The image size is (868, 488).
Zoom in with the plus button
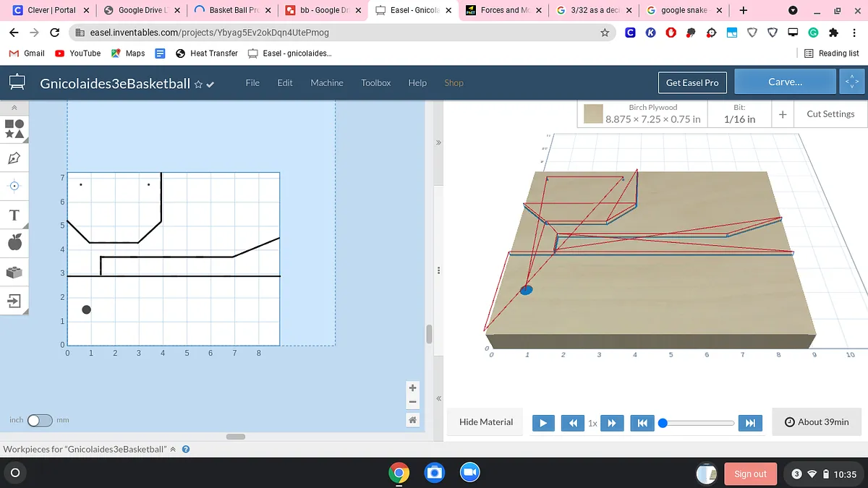pos(412,388)
